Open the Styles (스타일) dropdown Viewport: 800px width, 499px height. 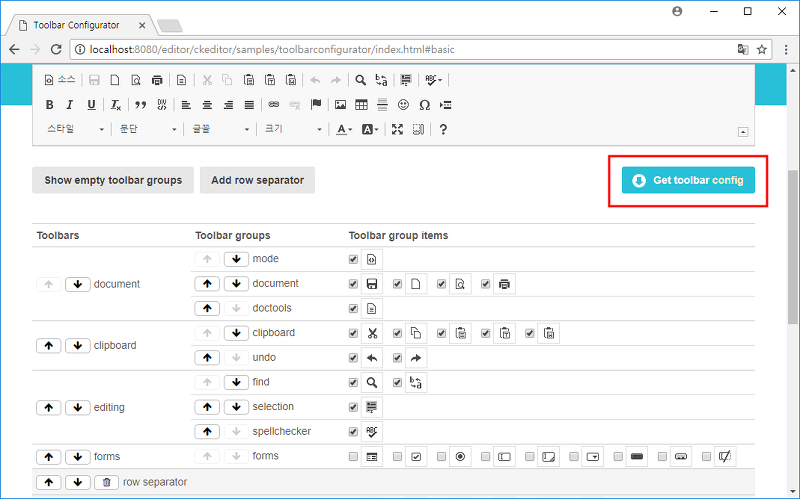click(76, 130)
